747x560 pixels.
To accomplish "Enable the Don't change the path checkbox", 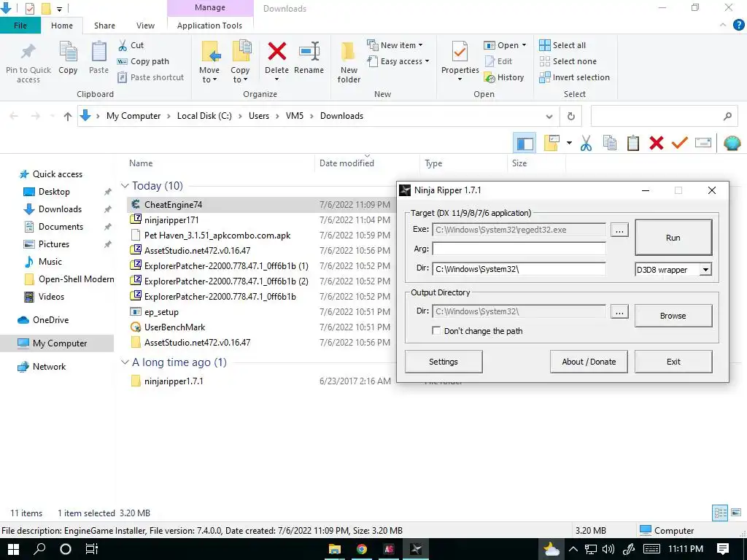I will tap(436, 330).
